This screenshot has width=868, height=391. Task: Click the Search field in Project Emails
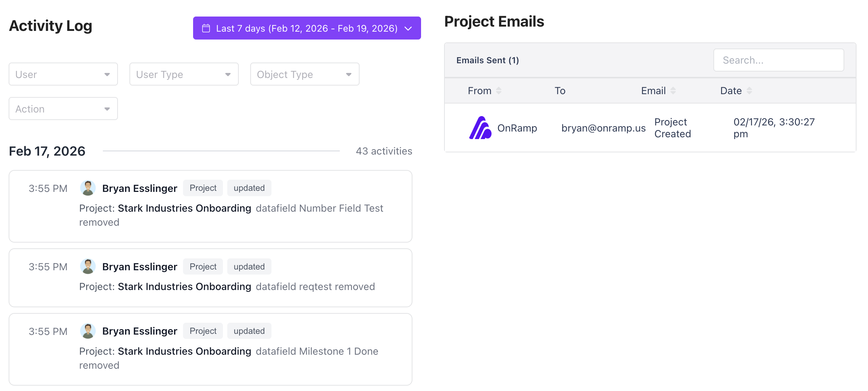pos(778,60)
